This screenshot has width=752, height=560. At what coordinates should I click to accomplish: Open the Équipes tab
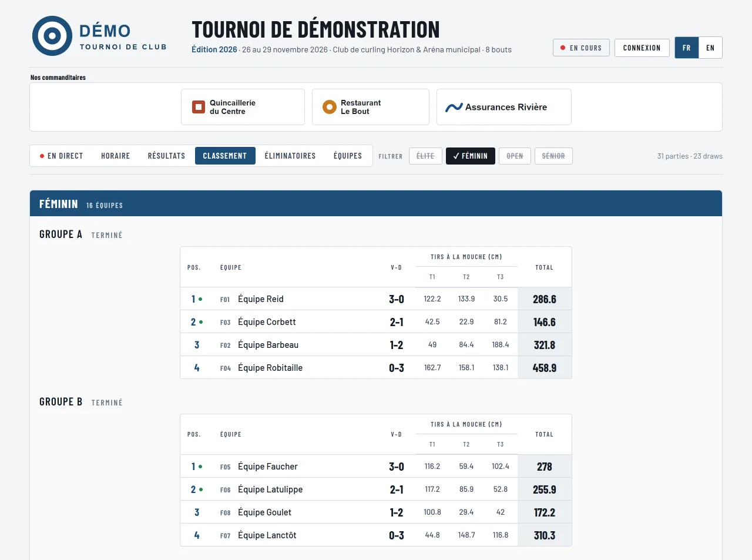point(348,156)
